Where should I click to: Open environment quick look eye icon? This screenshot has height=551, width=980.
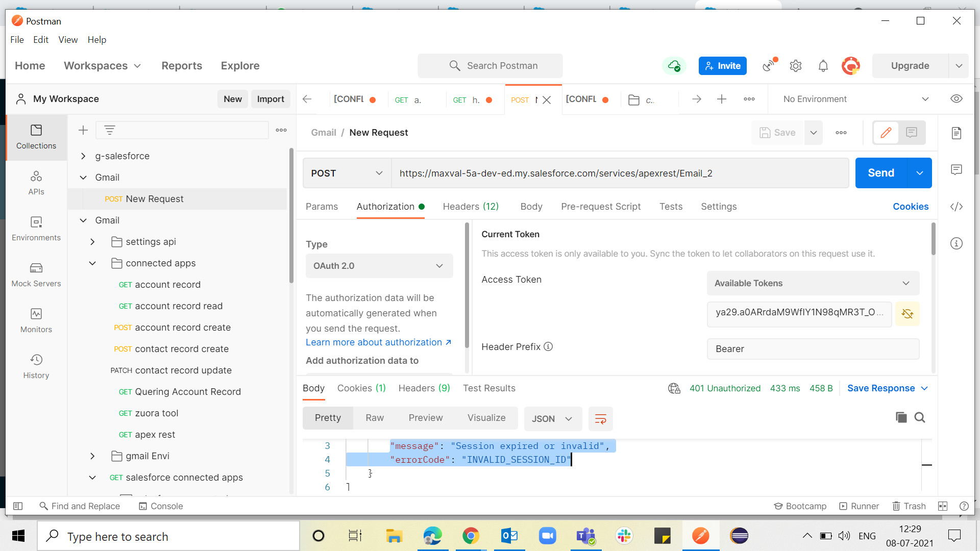956,99
